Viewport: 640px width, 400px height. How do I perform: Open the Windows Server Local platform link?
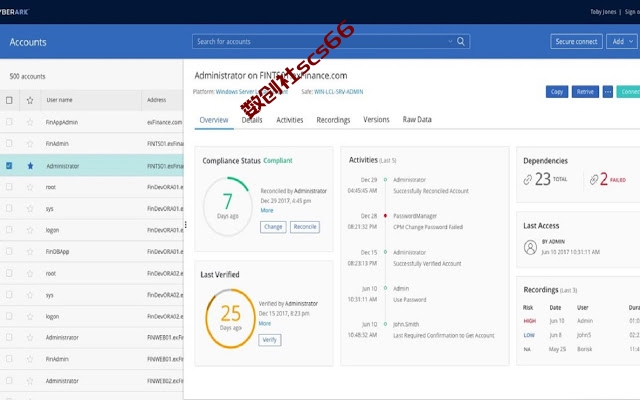(251, 91)
